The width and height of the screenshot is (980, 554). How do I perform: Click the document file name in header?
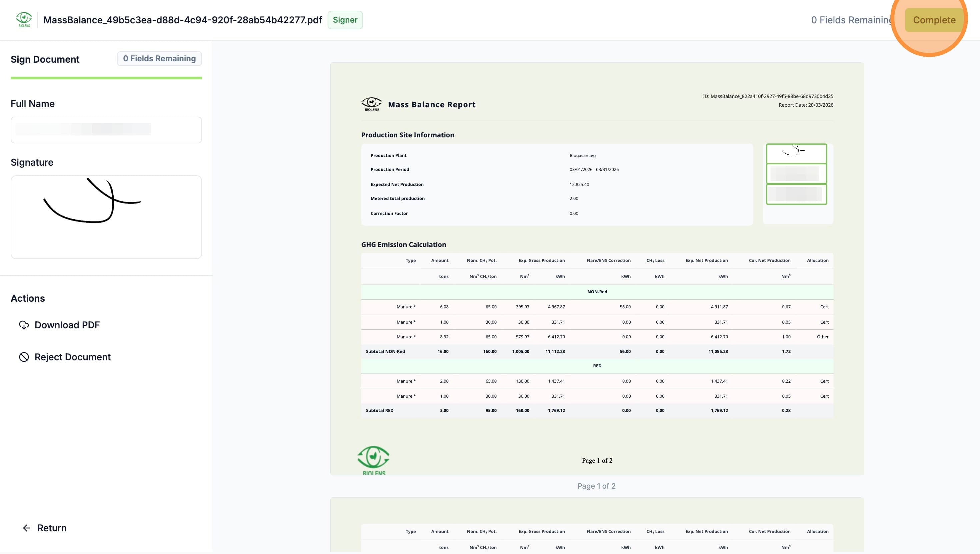coord(183,20)
